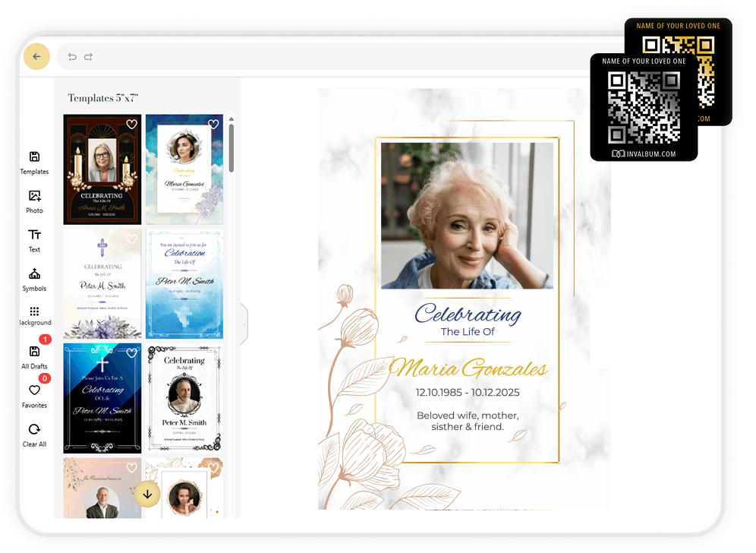Favorite the candle template with heart icon

(131, 125)
